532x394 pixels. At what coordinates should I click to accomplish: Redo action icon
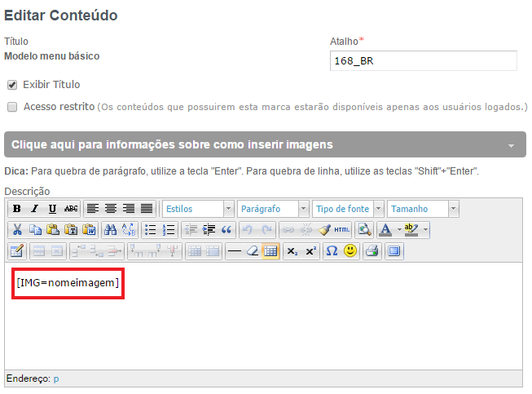click(266, 230)
